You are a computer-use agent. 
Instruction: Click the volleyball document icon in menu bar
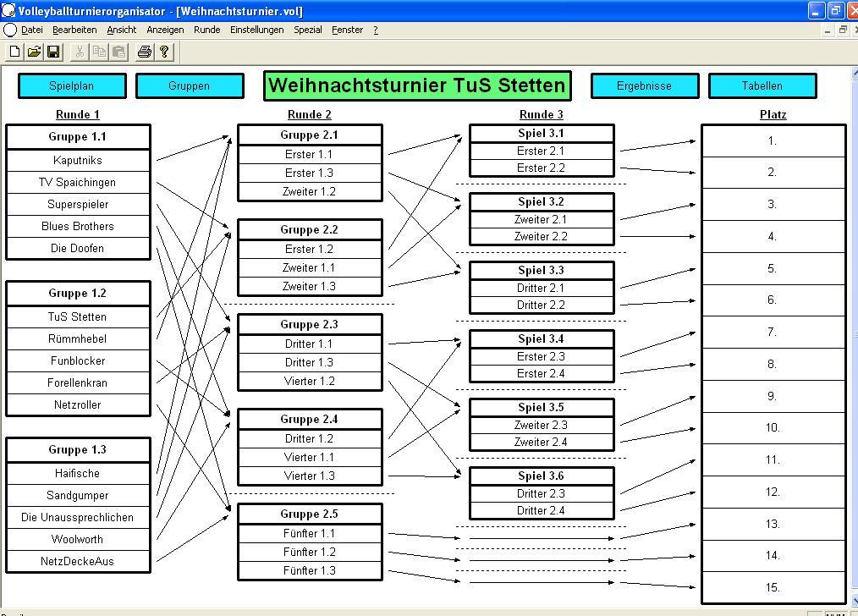point(10,30)
